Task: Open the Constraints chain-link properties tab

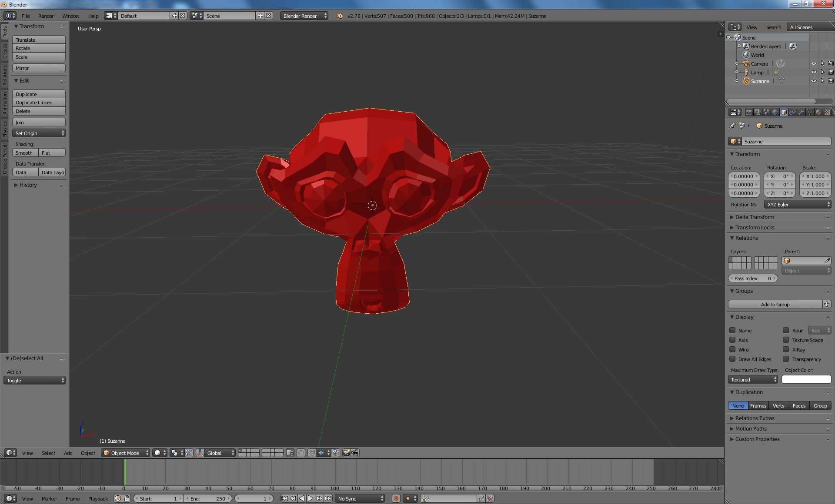Action: click(792, 112)
